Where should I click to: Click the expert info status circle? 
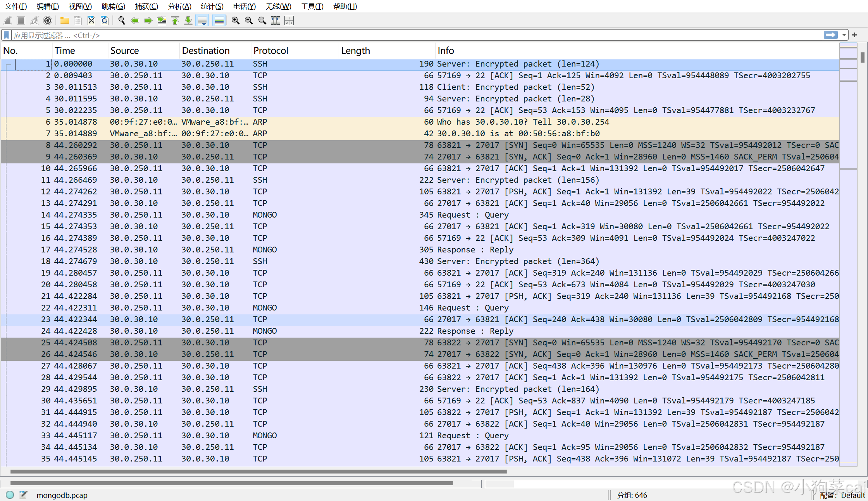tap(10, 495)
